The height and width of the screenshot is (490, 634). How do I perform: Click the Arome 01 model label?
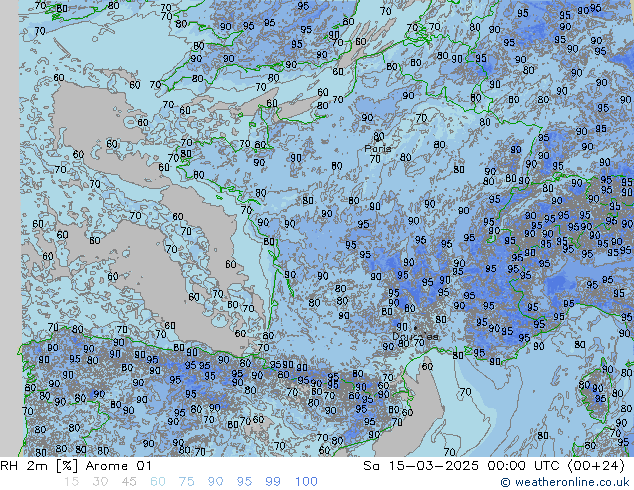point(118,466)
